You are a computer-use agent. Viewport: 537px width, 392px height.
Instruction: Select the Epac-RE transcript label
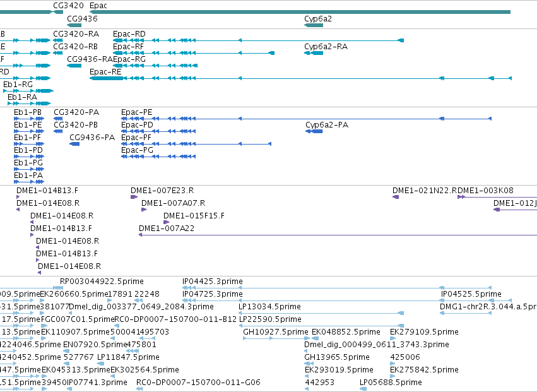pyautogui.click(x=105, y=71)
